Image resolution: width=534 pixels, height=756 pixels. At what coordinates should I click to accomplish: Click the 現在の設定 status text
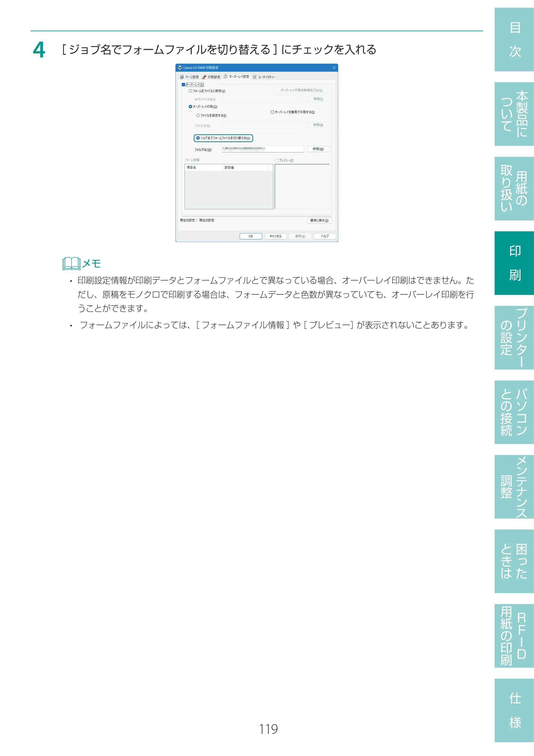point(197,220)
